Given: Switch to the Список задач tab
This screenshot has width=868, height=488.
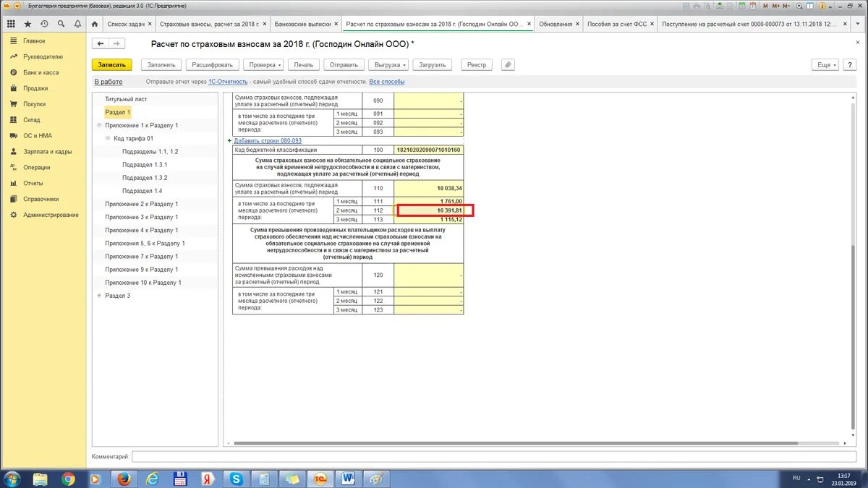Looking at the screenshot, I should pyautogui.click(x=126, y=24).
